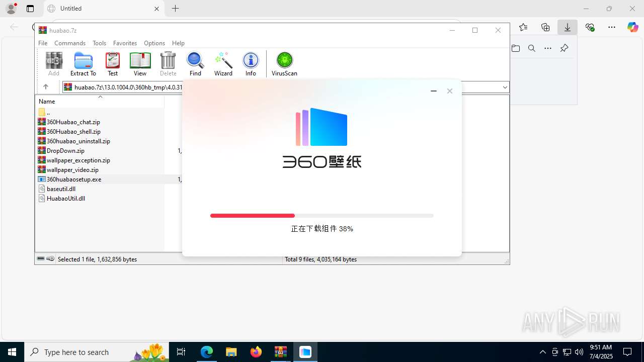The image size is (644, 362).
Task: Open Edge tab actions menu
Action: point(30,9)
